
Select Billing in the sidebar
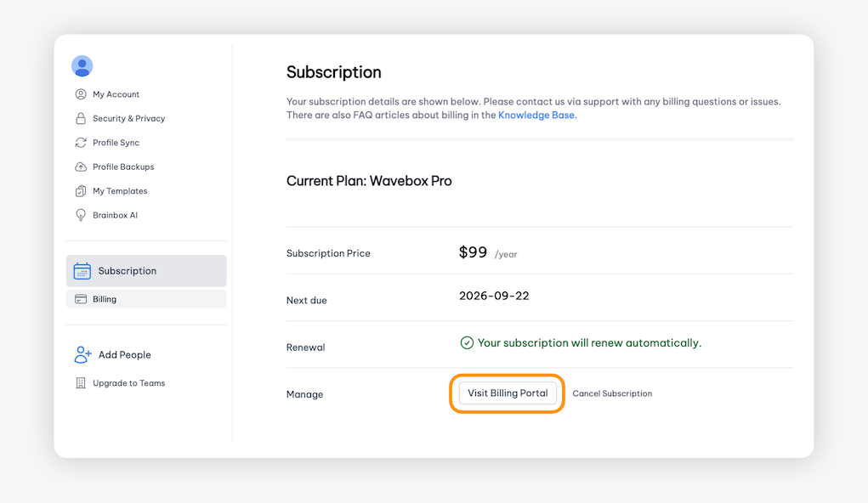[105, 299]
